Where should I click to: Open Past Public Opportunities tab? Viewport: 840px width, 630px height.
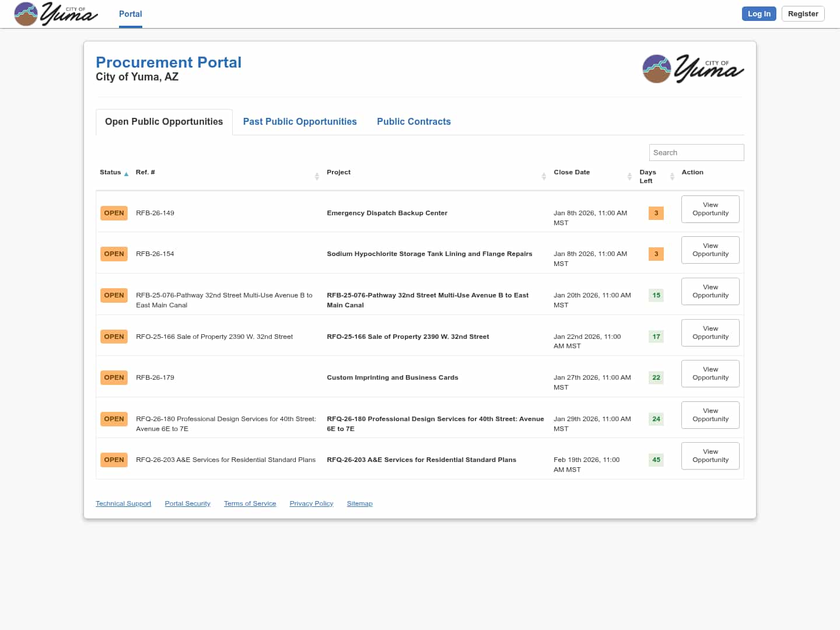coord(300,121)
